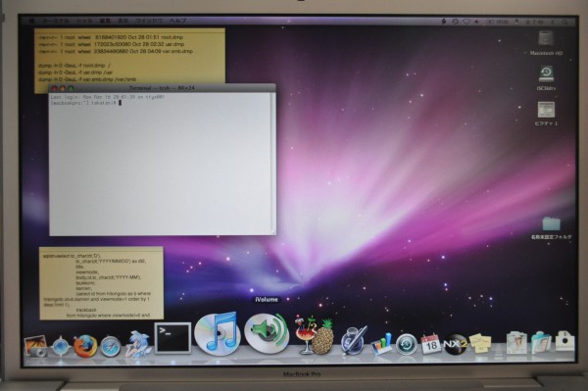Open iCal calendar icon showing 18
This screenshot has width=588, height=391.
coord(430,344)
